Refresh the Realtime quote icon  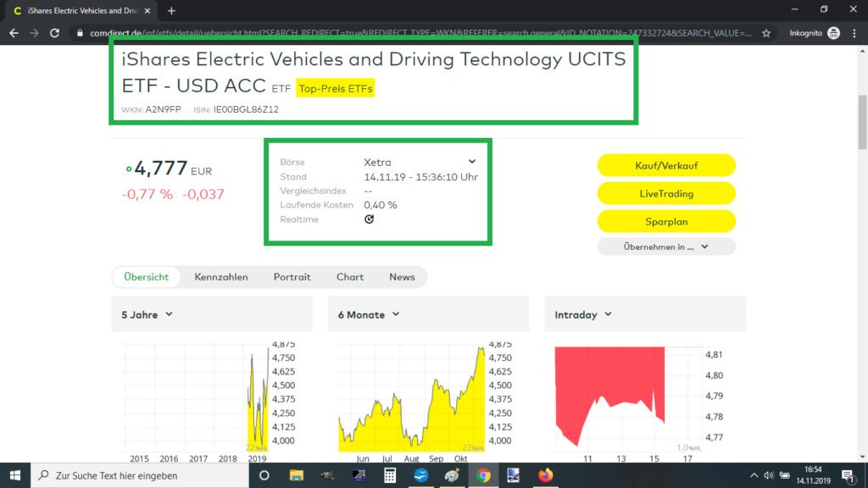(x=370, y=219)
